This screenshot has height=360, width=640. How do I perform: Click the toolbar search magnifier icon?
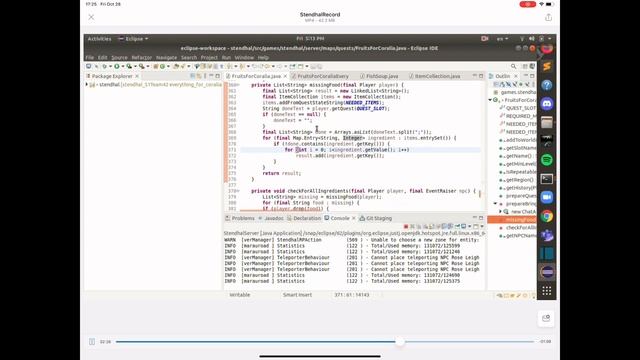coord(513,66)
